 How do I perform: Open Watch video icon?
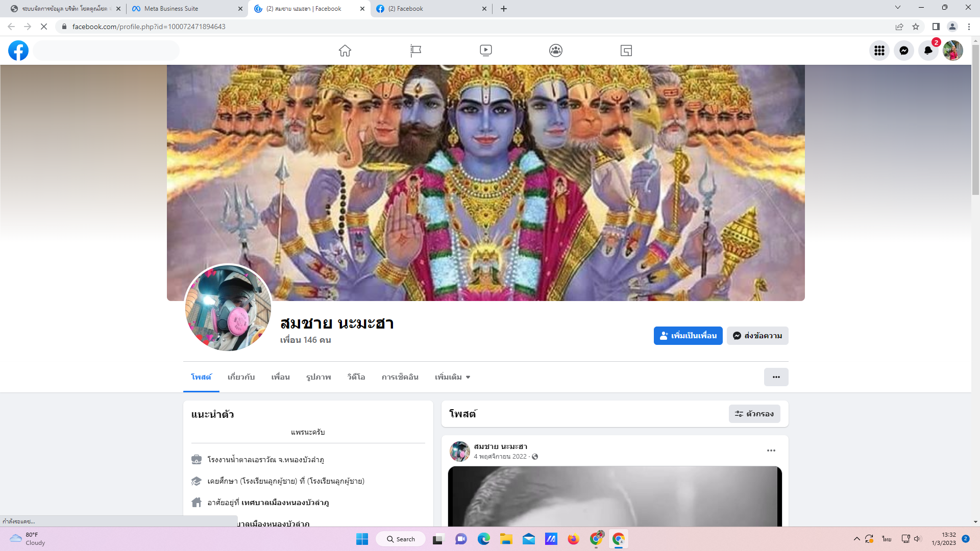pyautogui.click(x=485, y=51)
